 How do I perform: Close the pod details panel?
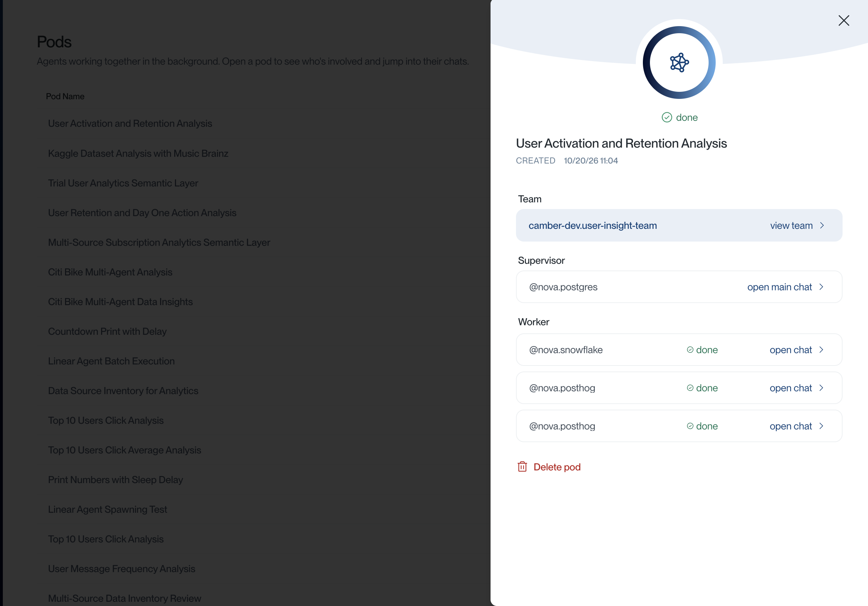click(843, 20)
